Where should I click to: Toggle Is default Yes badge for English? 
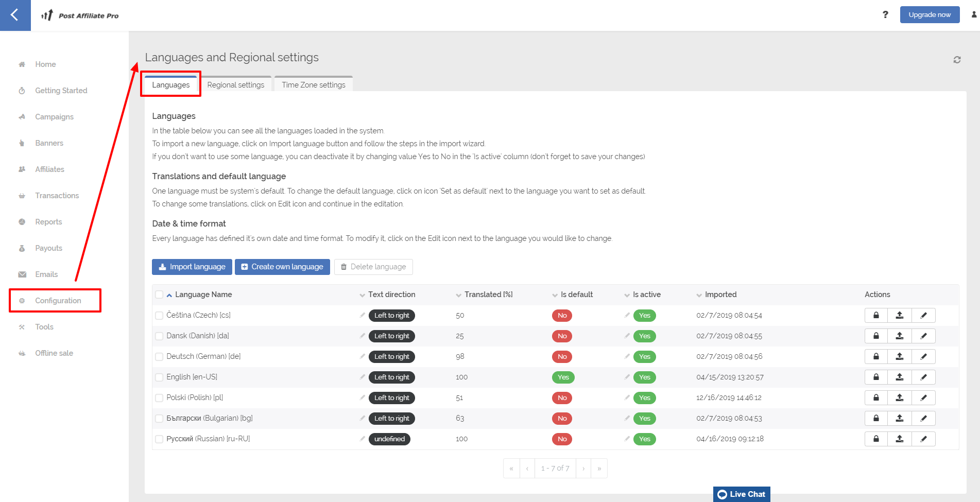[x=563, y=377]
